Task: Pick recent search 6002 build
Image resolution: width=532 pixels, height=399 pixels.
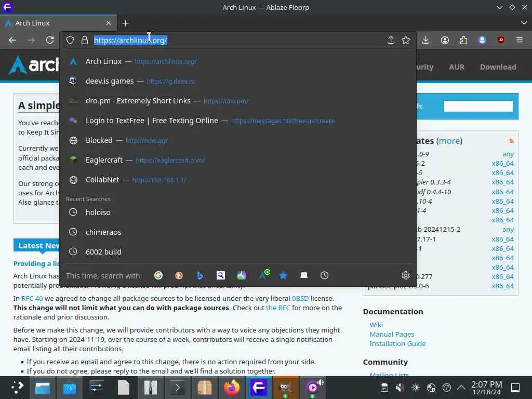Action: point(238,252)
